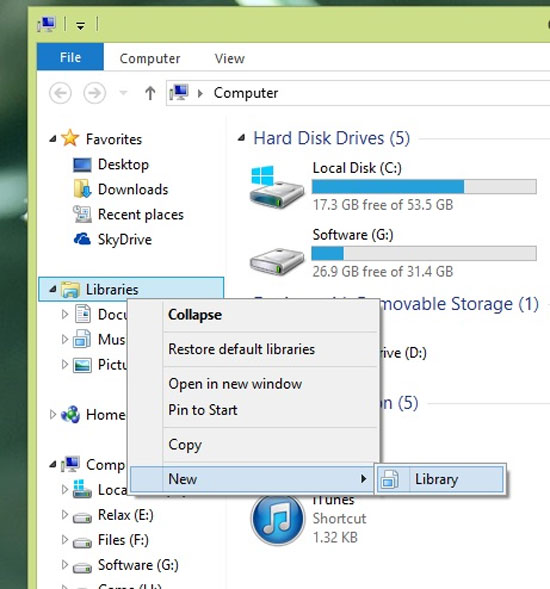Choose Restore default libraries
Screen dimensions: 550x589
pos(254,349)
